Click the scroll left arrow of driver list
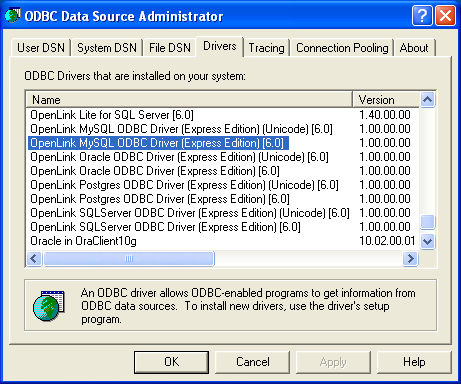 coord(34,258)
